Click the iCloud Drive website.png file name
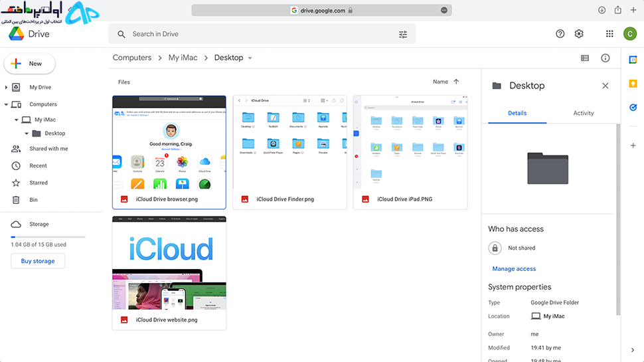 (167, 319)
